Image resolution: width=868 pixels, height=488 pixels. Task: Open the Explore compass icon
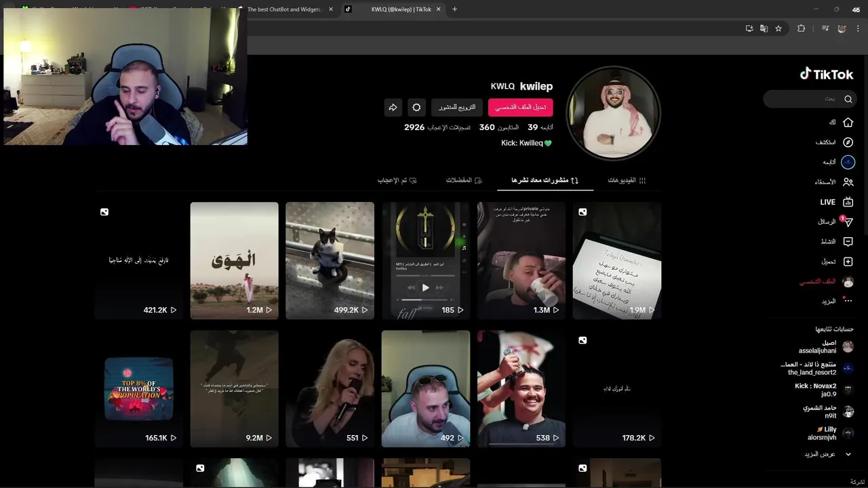pyautogui.click(x=848, y=142)
